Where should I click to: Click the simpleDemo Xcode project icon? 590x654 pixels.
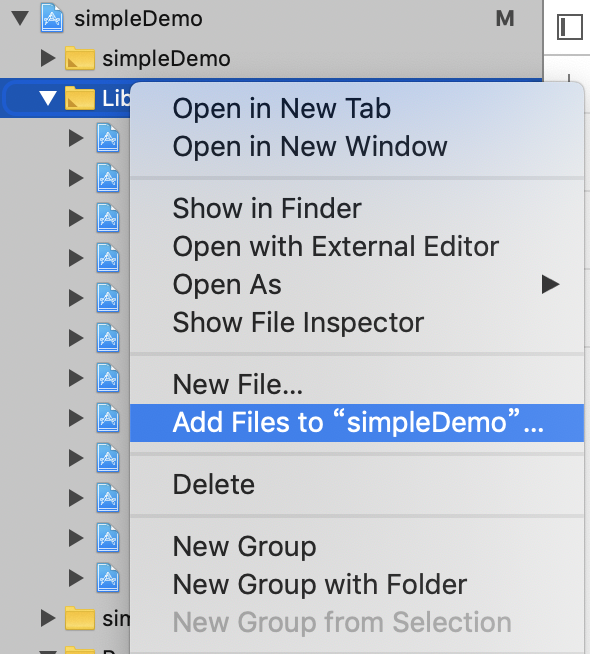(x=52, y=18)
